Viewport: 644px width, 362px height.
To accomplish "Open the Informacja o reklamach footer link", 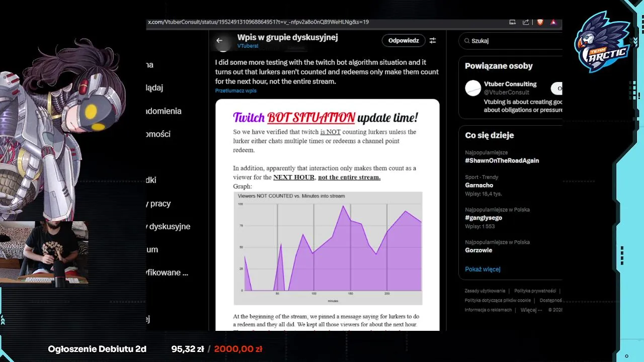I will tap(488, 310).
